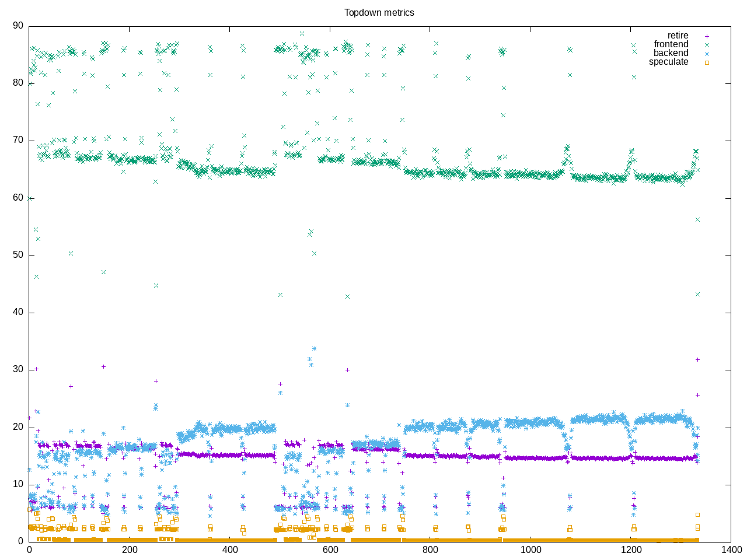The image size is (747, 560).
Task: Click the 20 tick label on y-axis
Action: 18,427
